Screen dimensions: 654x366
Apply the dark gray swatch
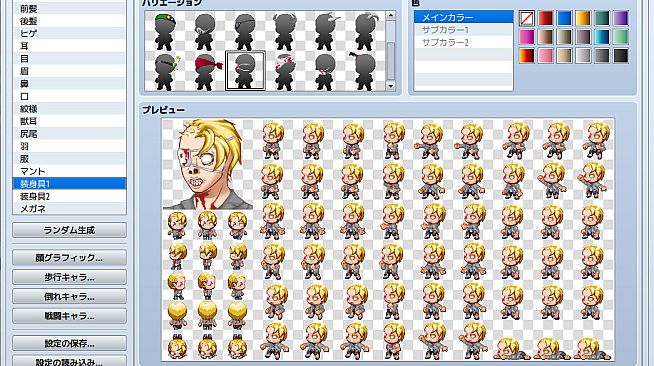click(x=602, y=56)
